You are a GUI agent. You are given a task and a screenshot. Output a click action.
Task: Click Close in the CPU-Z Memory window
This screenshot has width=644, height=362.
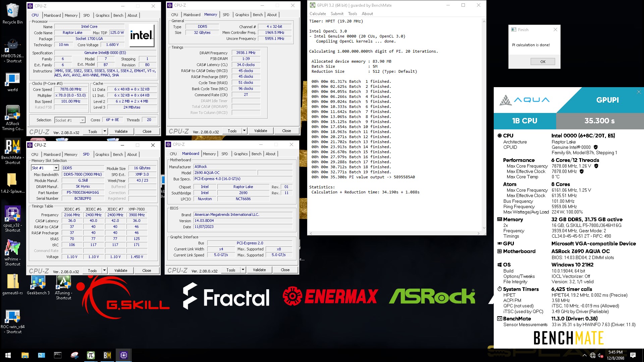coord(286,131)
